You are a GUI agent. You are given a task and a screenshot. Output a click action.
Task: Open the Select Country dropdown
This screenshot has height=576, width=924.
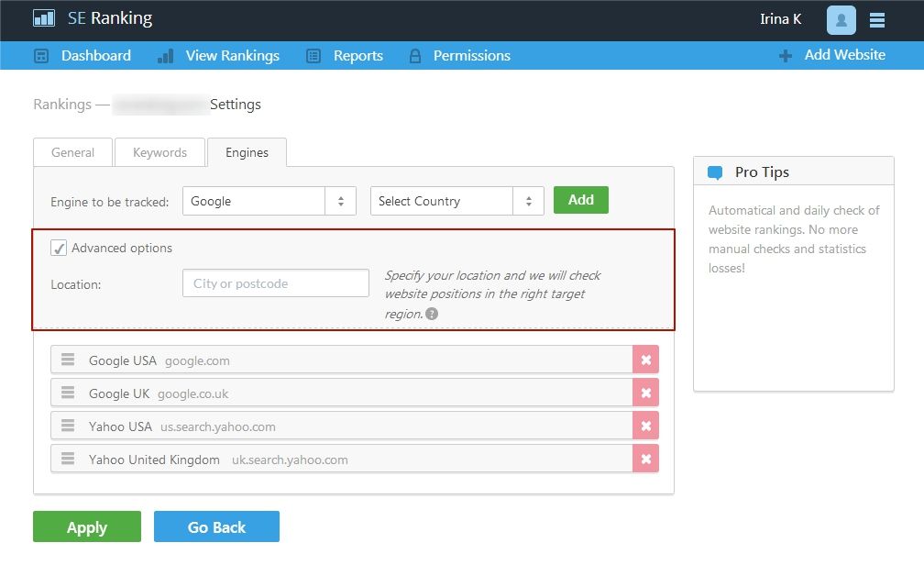click(x=456, y=201)
